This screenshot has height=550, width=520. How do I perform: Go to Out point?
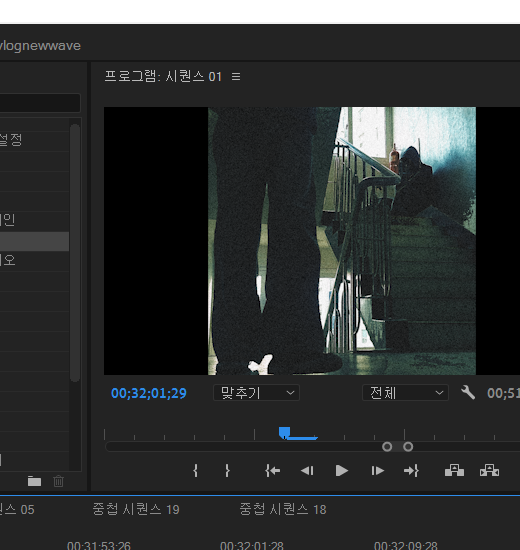coord(411,471)
